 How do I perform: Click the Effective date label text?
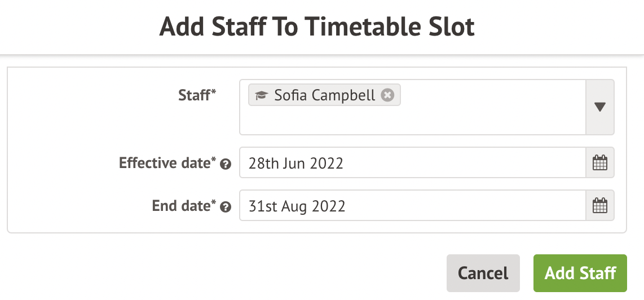165,163
